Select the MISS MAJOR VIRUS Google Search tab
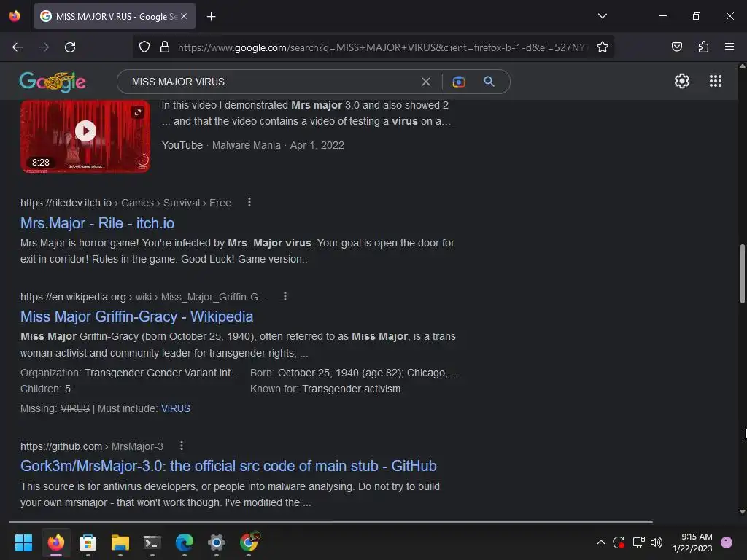Screen dimensions: 747x560 point(115,16)
